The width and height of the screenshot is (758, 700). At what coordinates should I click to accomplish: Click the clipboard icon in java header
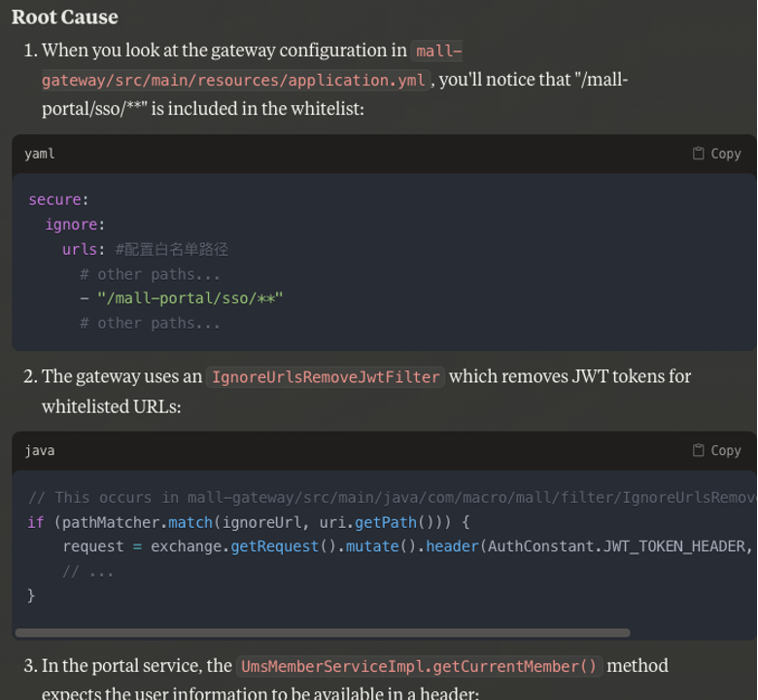(x=698, y=450)
